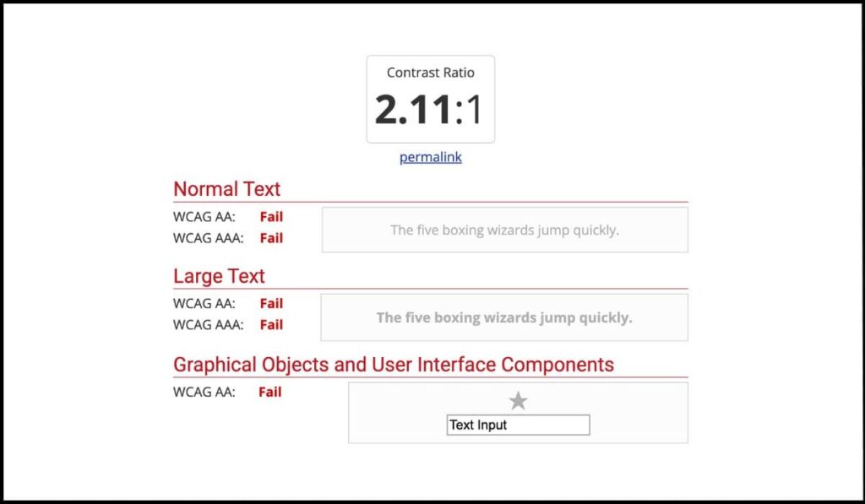Click the WCAG AA label under Graphical Objects
Screen dimensions: 865x504
(x=204, y=392)
